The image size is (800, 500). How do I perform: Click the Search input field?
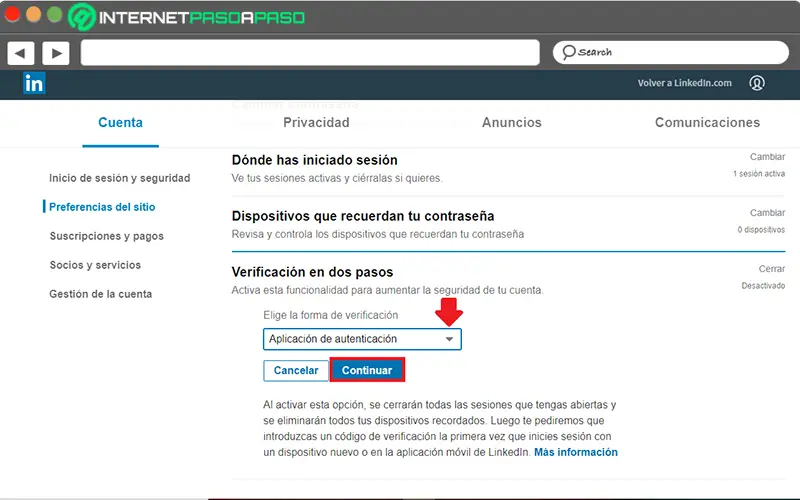click(x=670, y=53)
